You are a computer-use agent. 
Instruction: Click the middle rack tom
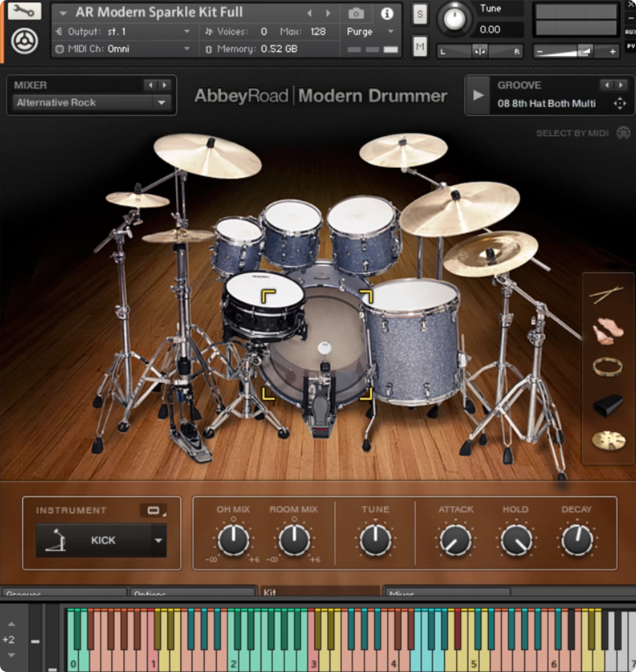click(x=292, y=233)
